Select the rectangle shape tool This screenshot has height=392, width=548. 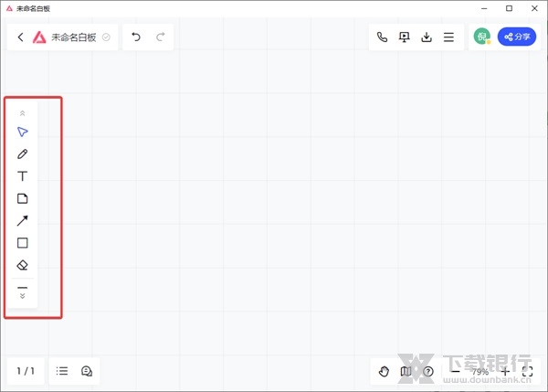tap(23, 243)
